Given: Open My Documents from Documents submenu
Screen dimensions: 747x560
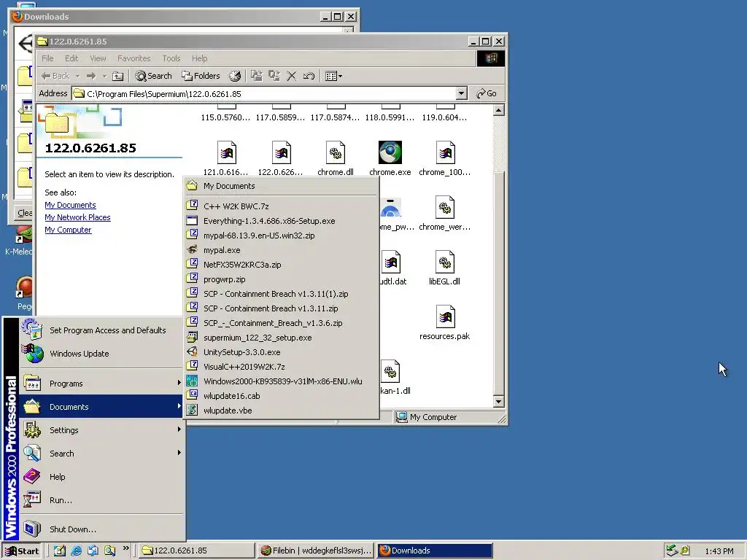Looking at the screenshot, I should [x=282, y=186].
